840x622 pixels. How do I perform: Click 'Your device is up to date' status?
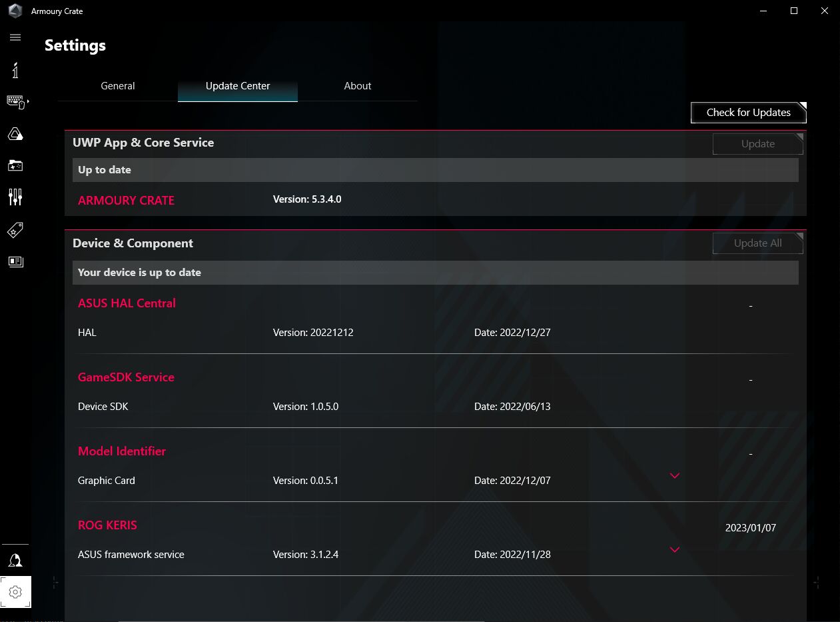(435, 273)
